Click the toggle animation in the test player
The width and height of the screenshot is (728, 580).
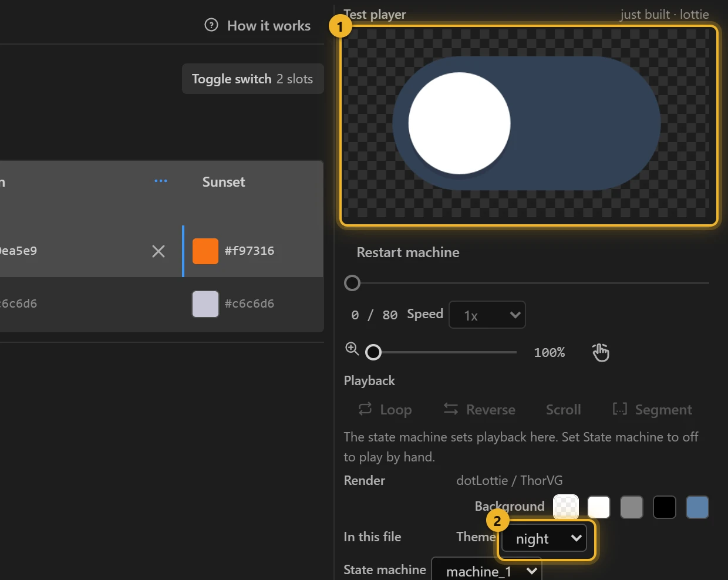(x=527, y=123)
